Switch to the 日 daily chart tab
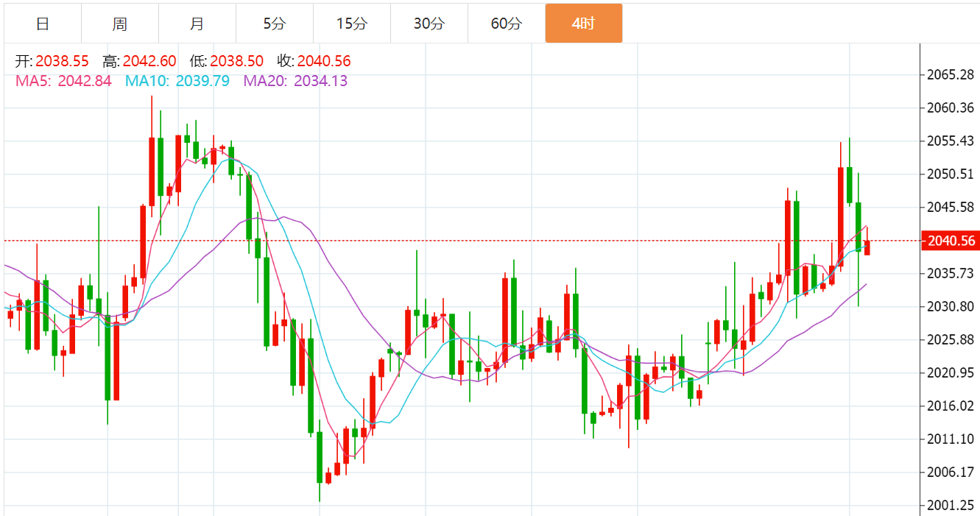The height and width of the screenshot is (516, 980). coord(43,24)
